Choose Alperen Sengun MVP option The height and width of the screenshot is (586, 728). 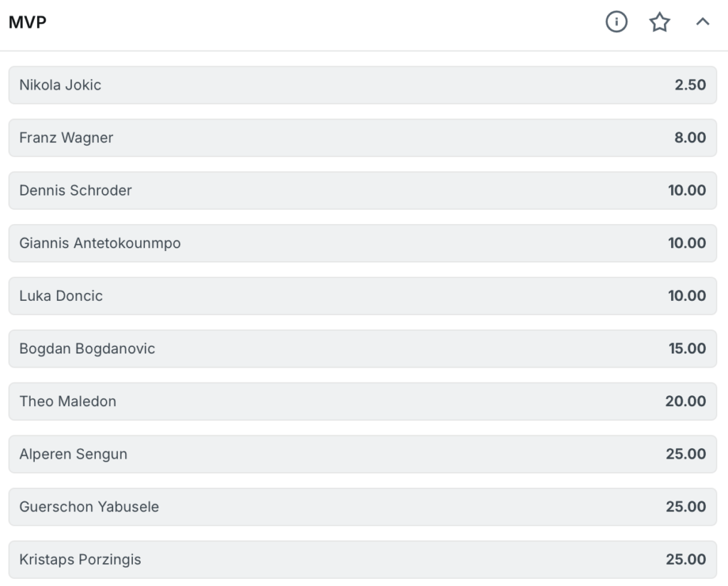coord(363,454)
